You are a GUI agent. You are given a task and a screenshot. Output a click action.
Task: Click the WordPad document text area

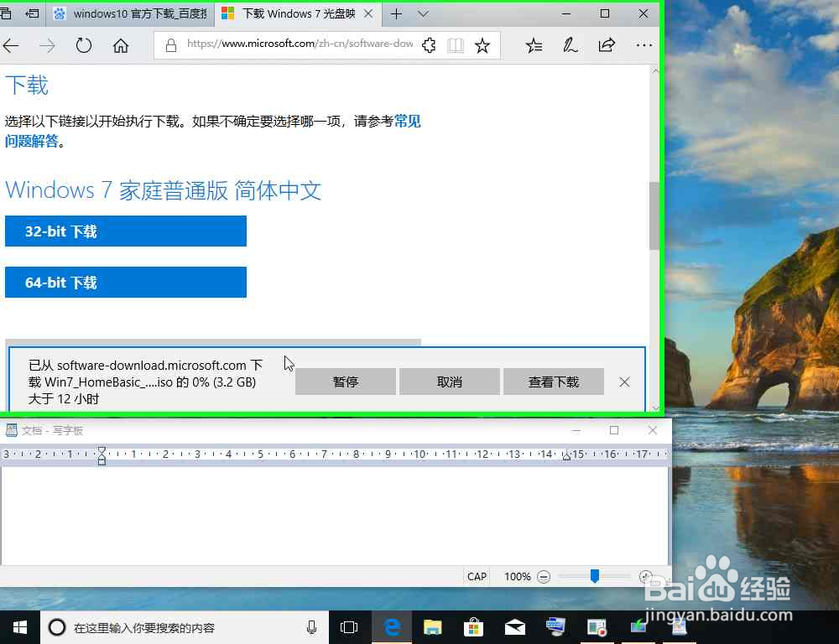335,516
